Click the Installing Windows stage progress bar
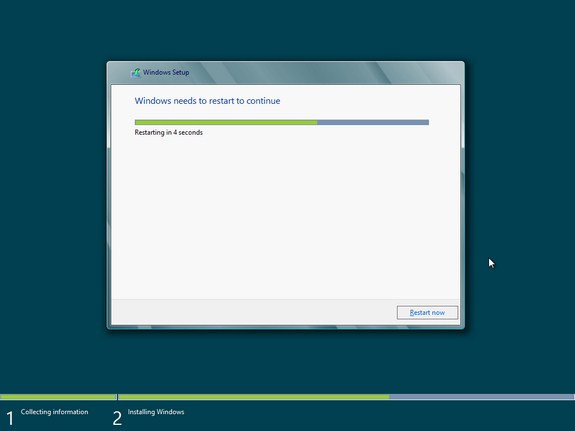The height and width of the screenshot is (431, 575). [x=347, y=397]
